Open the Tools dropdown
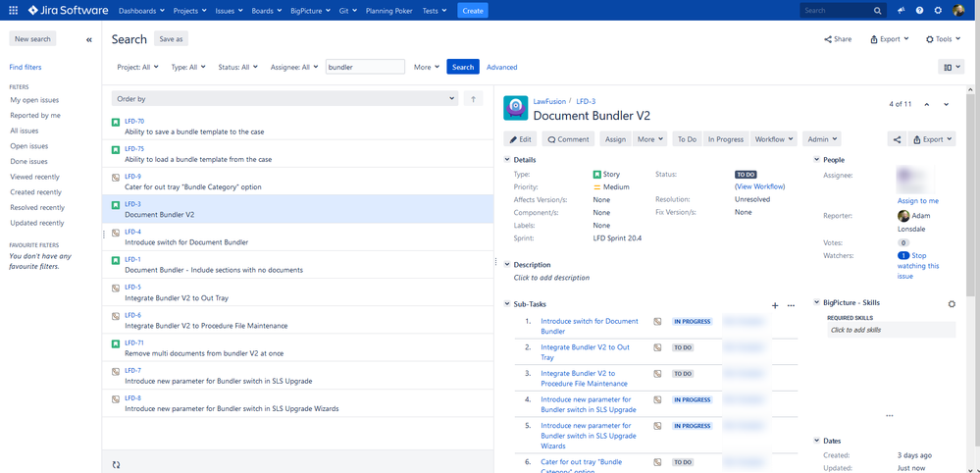This screenshot has height=473, width=980. 943,38
